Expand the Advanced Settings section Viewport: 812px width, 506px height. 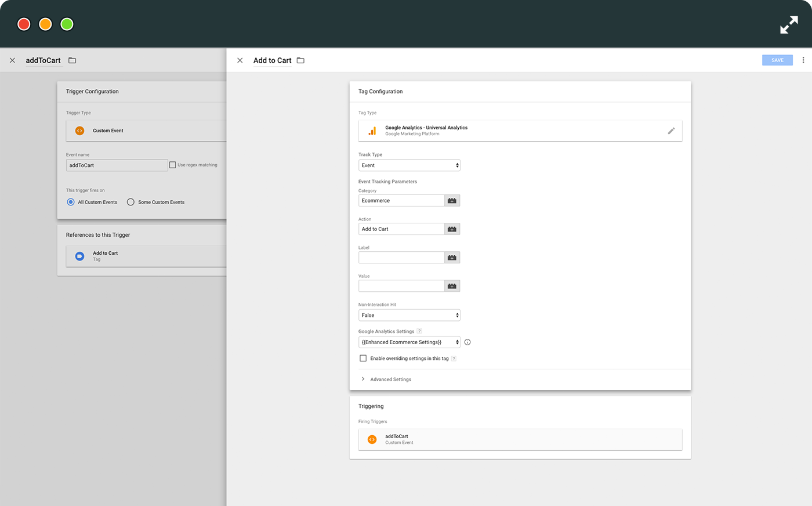(390, 379)
